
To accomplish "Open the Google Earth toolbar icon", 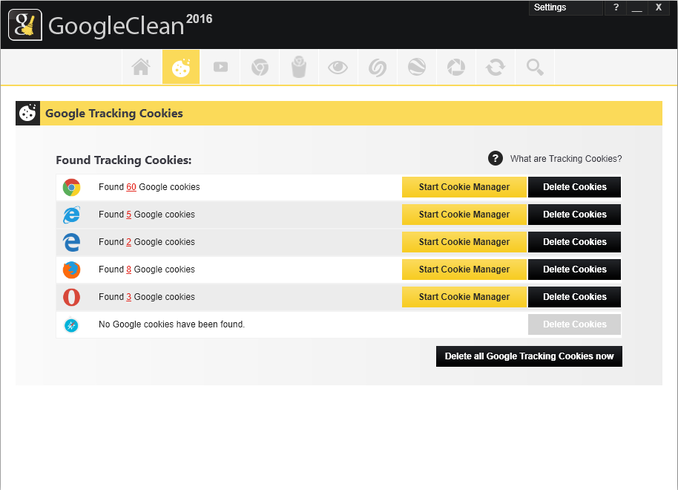I will pos(417,67).
